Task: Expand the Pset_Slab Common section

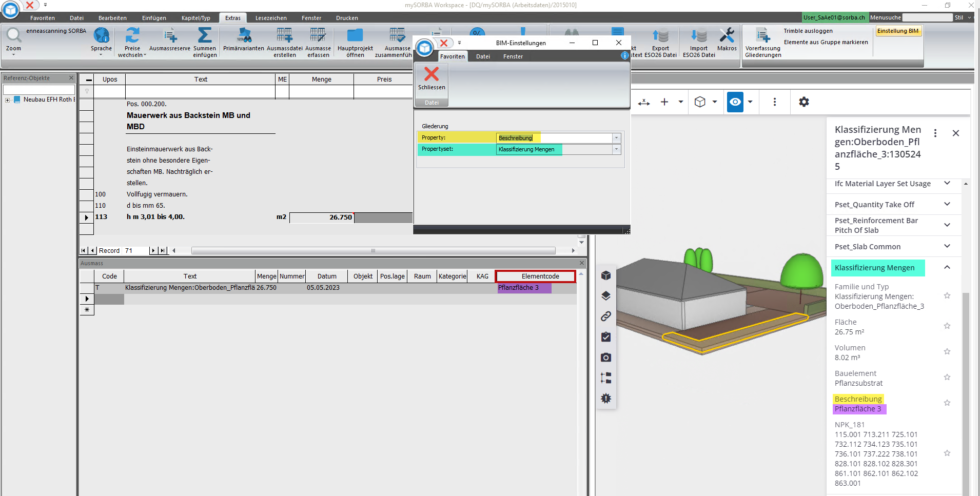Action: click(947, 247)
